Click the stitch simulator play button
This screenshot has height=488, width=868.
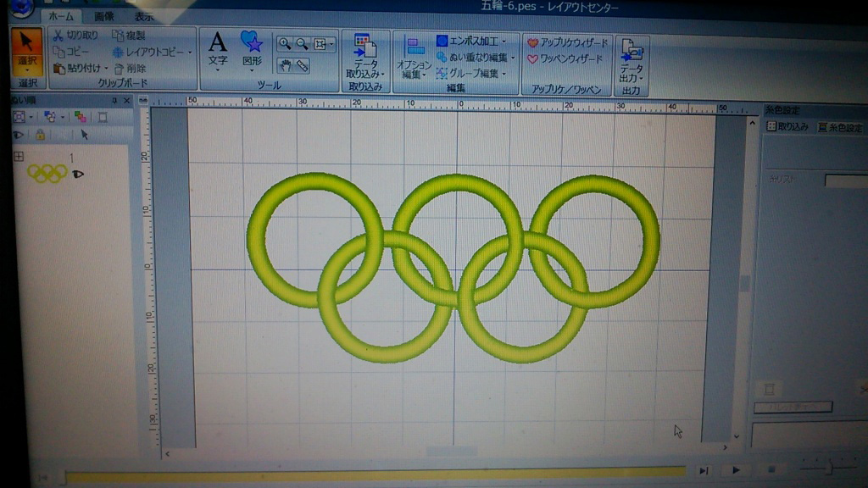pos(736,469)
